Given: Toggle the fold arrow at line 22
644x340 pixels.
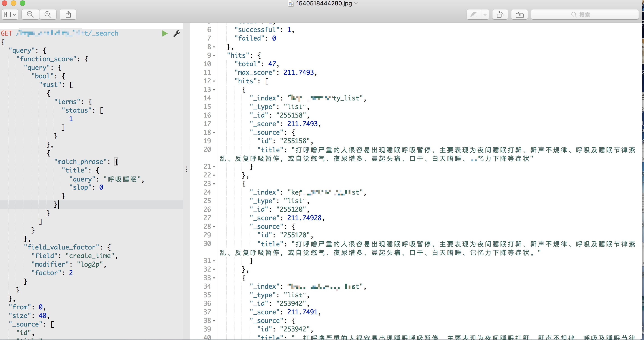Looking at the screenshot, I should coord(214,175).
